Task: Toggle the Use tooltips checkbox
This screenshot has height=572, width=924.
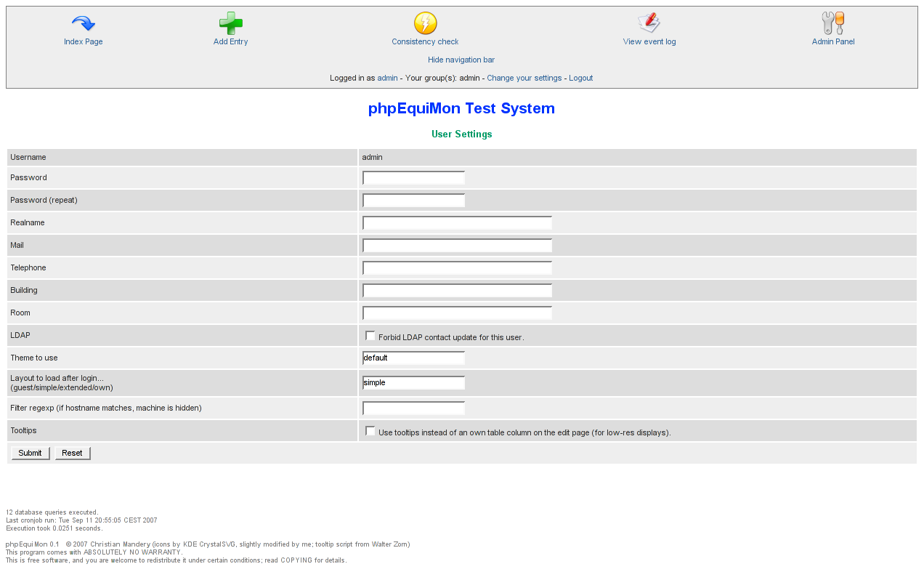Action: tap(370, 431)
